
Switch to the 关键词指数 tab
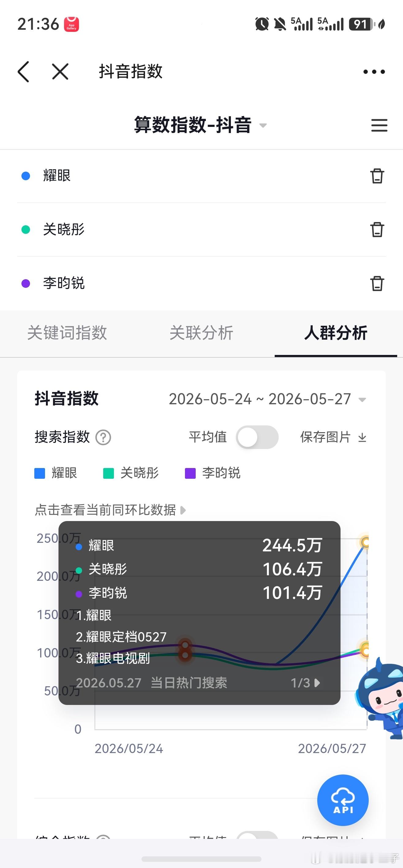click(67, 333)
